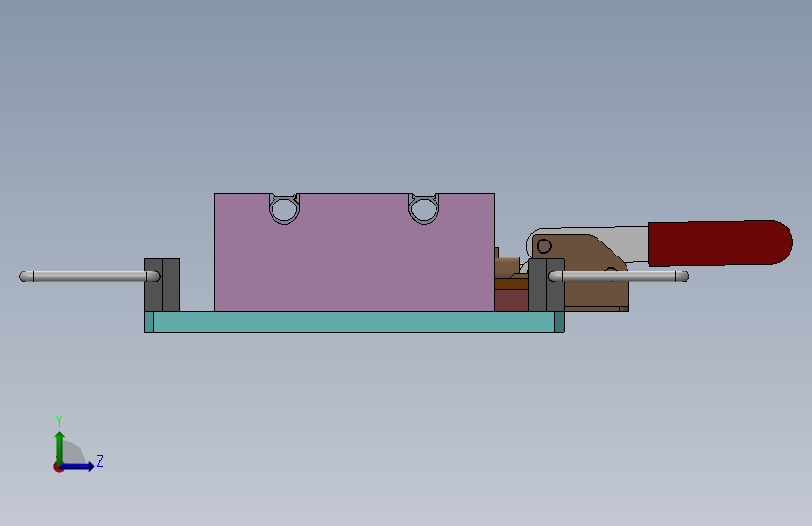The image size is (812, 526).
Task: Click the green Y axis arrow
Action: pyautogui.click(x=60, y=448)
